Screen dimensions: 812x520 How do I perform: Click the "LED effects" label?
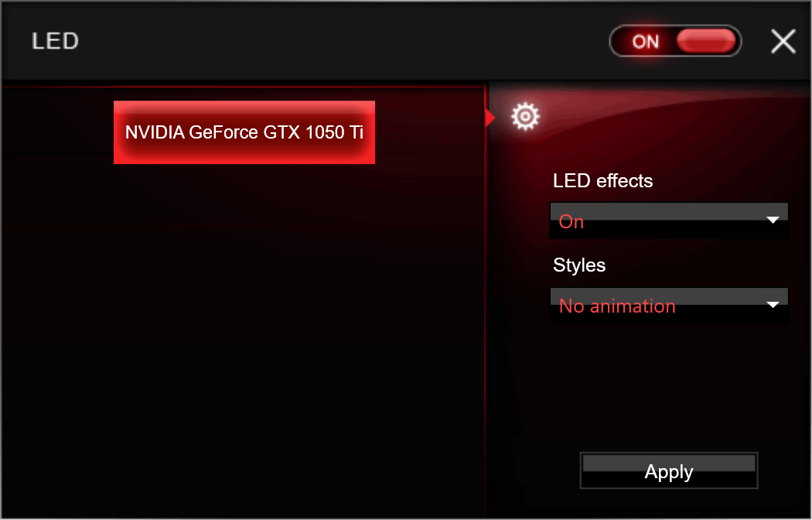pos(602,181)
